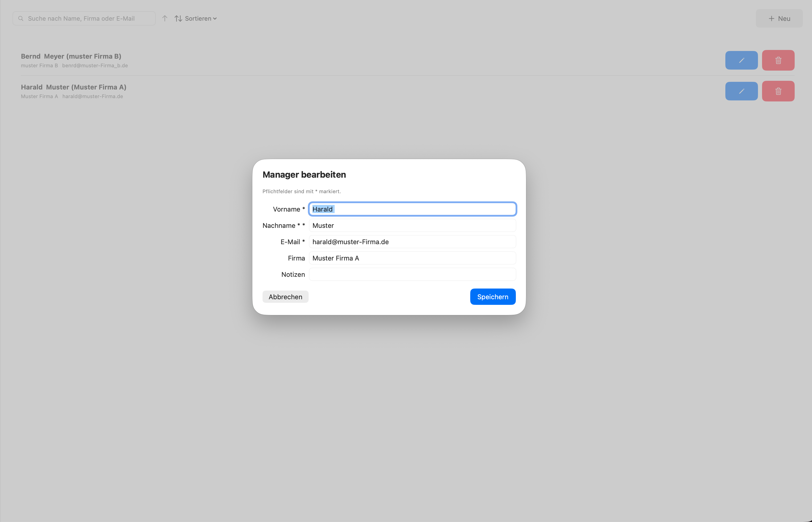This screenshot has height=522, width=812.
Task: Select the Bernd Meyer list entry
Action: coord(71,57)
